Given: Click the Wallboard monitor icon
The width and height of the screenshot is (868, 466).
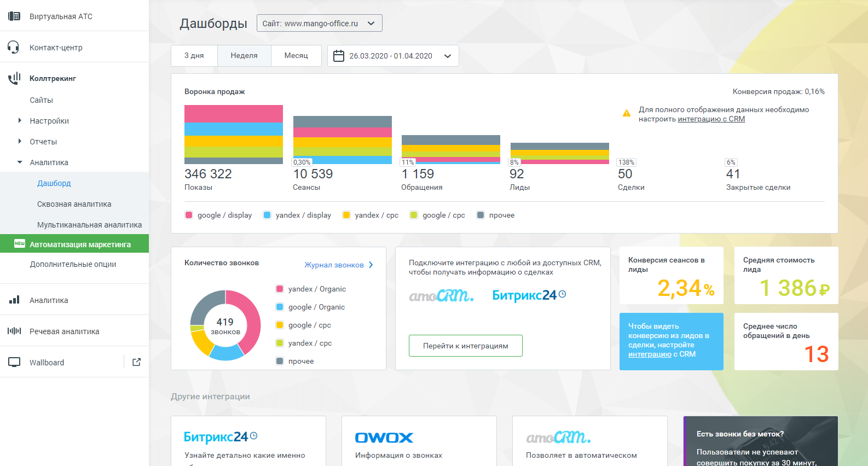Looking at the screenshot, I should [14, 362].
